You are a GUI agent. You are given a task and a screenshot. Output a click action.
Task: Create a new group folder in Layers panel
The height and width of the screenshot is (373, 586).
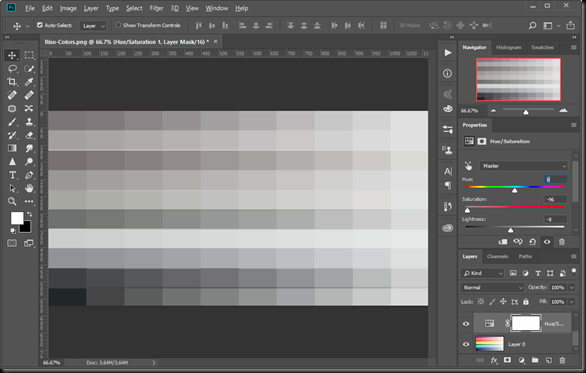point(535,360)
